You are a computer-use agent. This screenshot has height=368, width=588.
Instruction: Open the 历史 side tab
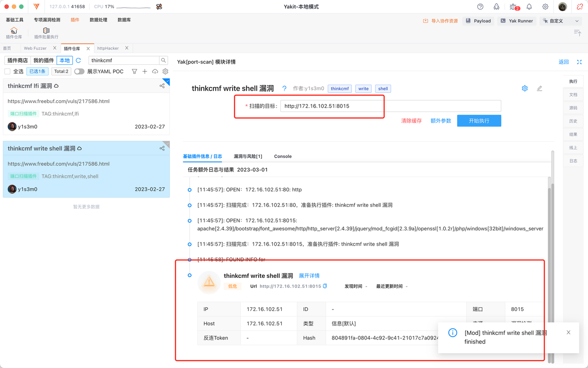[573, 121]
